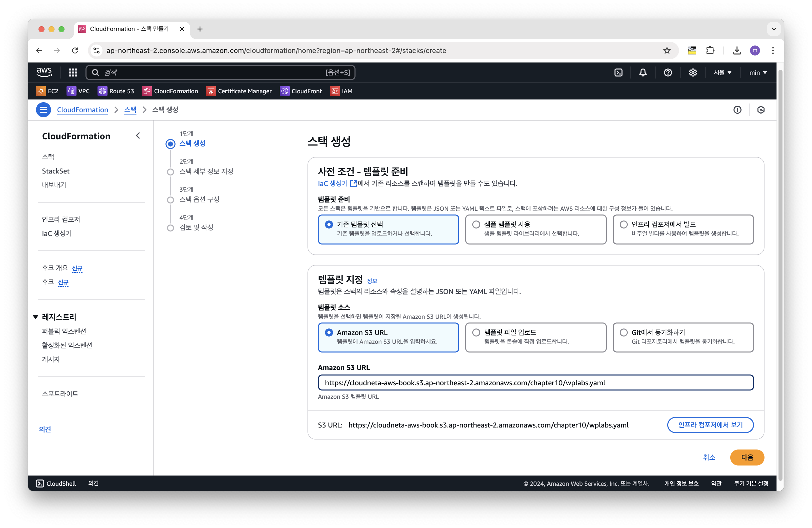Click the Route 53 shortcut
Screen dimensions: 812x528
pos(116,91)
